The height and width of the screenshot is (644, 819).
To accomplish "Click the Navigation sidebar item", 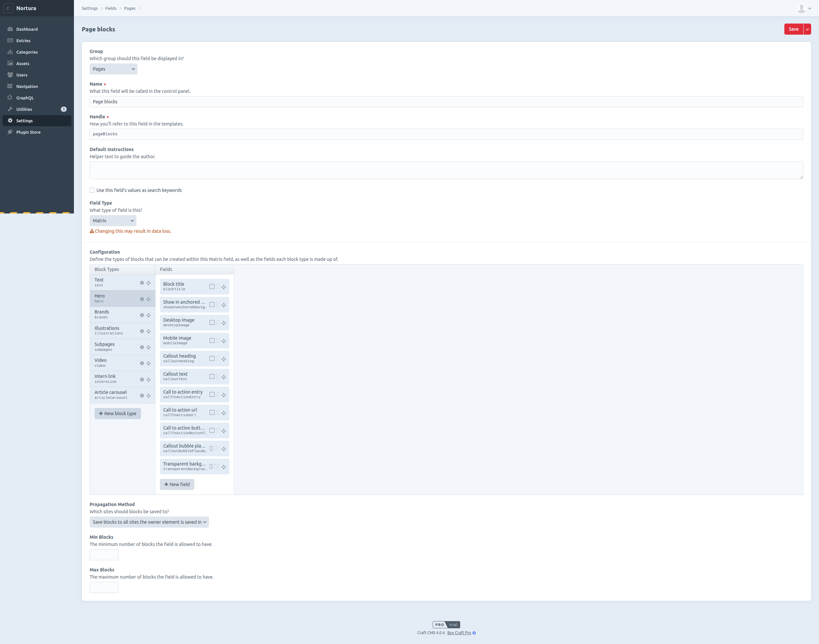I will pyautogui.click(x=27, y=86).
